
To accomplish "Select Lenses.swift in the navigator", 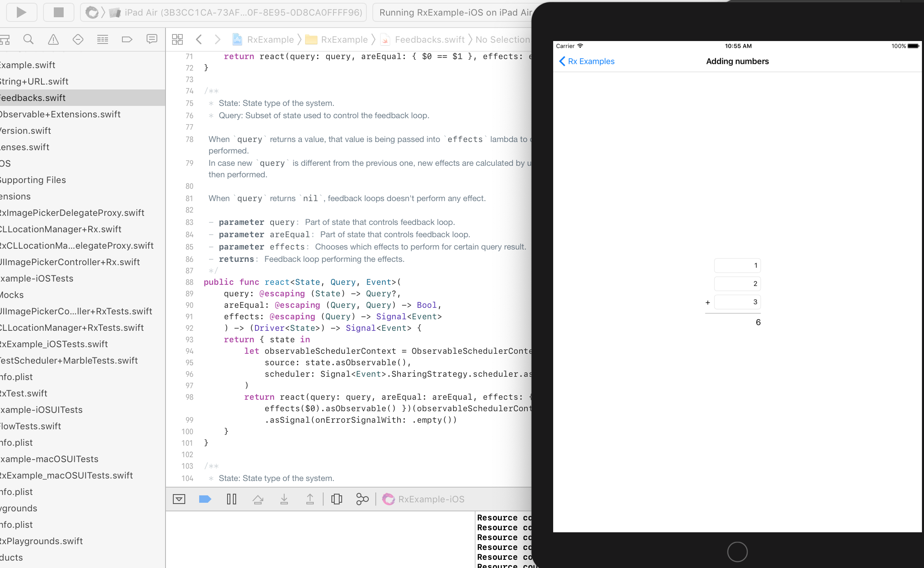I will point(25,147).
